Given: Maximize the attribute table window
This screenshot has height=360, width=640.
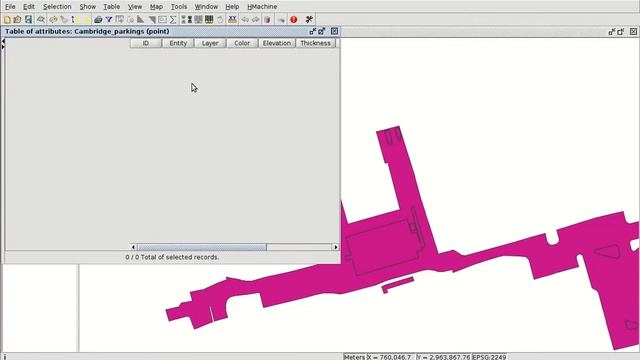Looking at the screenshot, I should [x=322, y=31].
